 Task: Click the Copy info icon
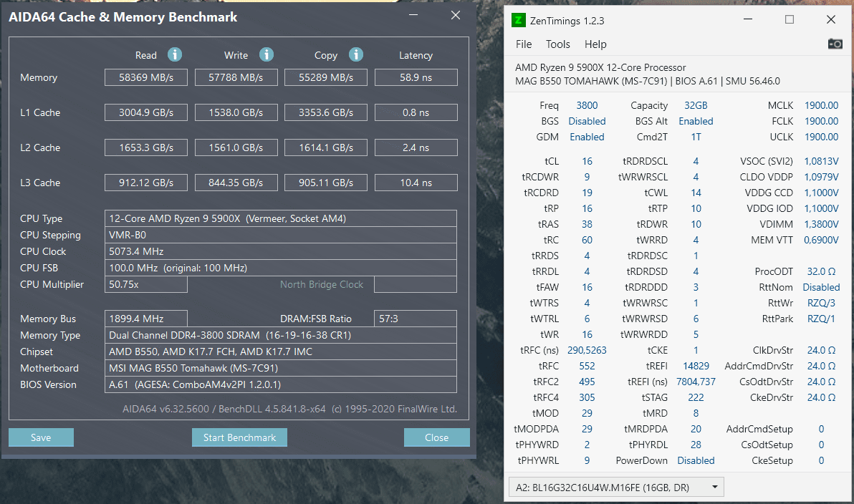pos(355,54)
